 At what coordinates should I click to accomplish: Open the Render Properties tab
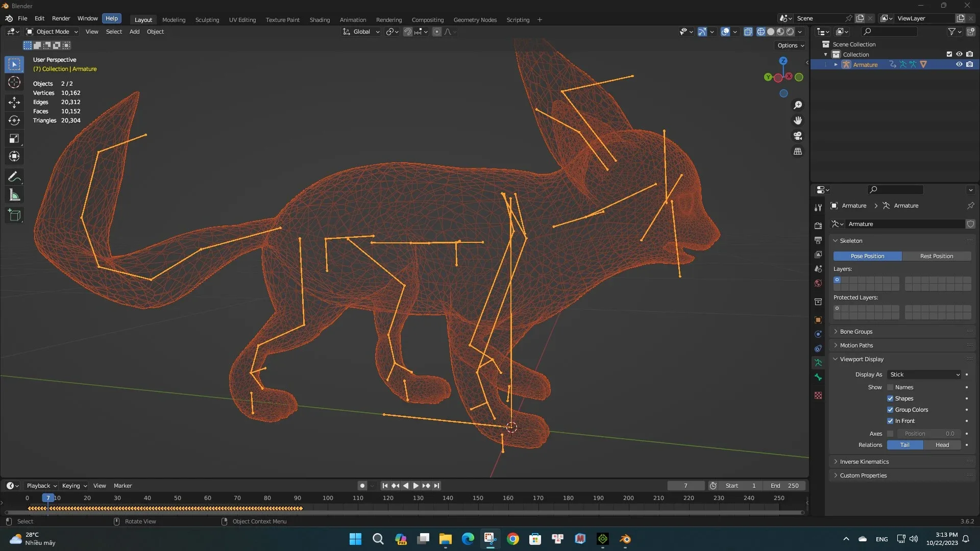pos(818,225)
